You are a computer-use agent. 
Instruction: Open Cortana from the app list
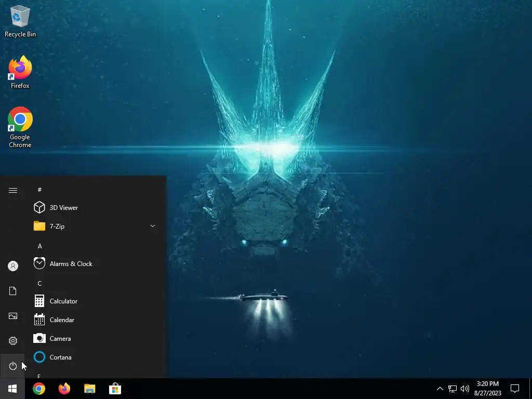96,357
